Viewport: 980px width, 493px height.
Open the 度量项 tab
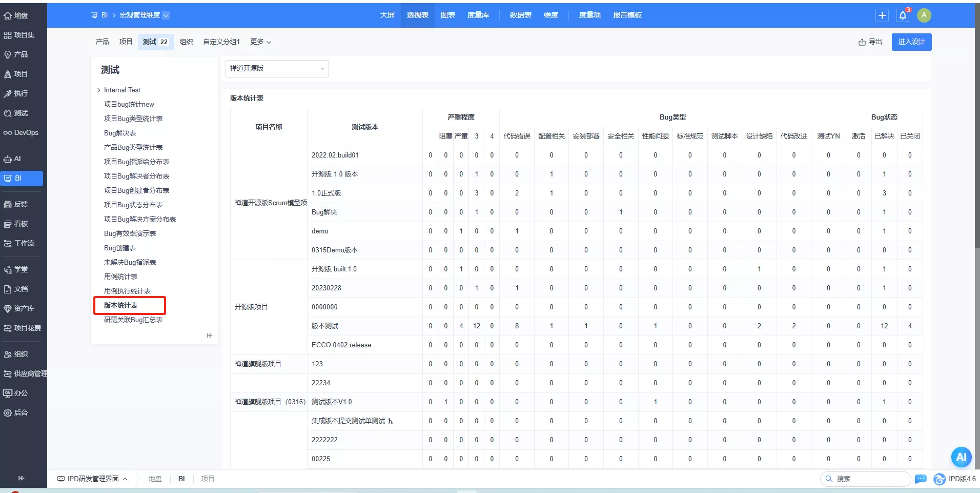pyautogui.click(x=589, y=15)
